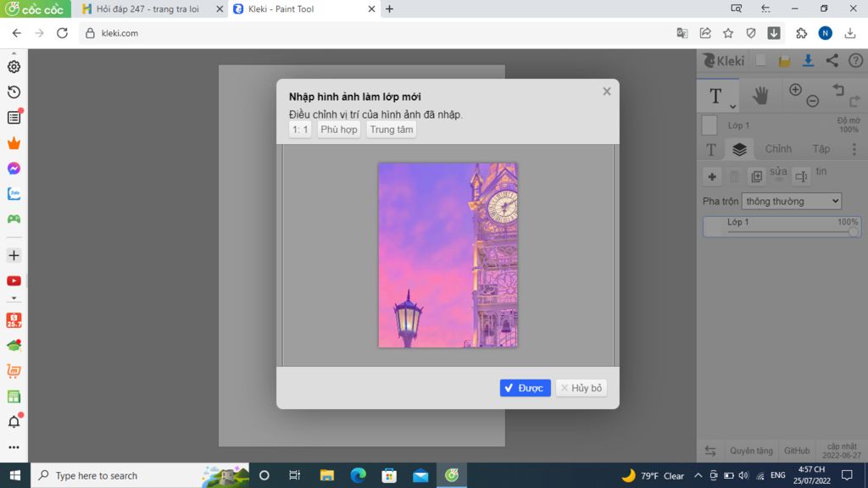Viewport: 868px width, 488px height.
Task: Open Zalo in Cốc Cốc sidebar
Action: [x=14, y=194]
